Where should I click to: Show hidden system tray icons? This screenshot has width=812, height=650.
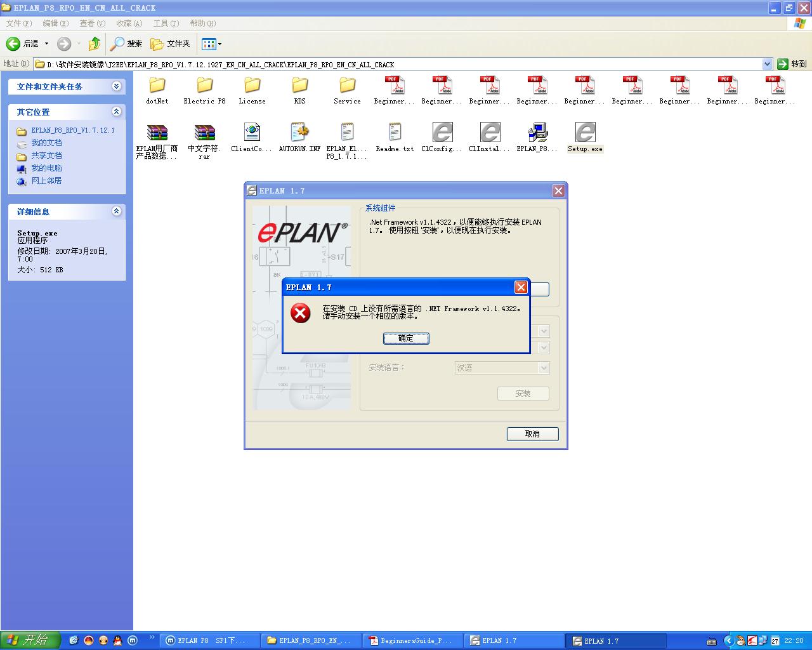pyautogui.click(x=728, y=640)
